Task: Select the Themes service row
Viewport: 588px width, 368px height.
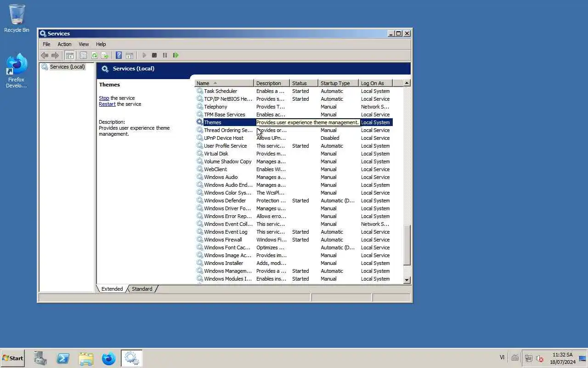Action: click(x=294, y=122)
